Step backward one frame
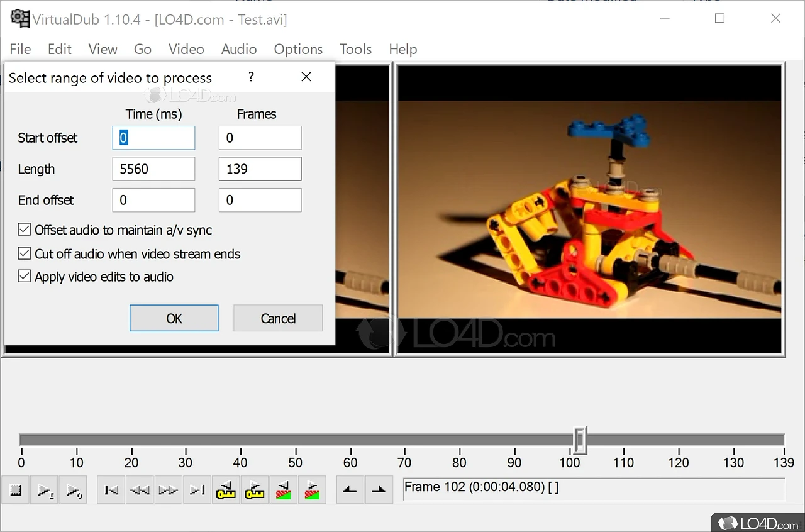The width and height of the screenshot is (805, 532). click(140, 490)
